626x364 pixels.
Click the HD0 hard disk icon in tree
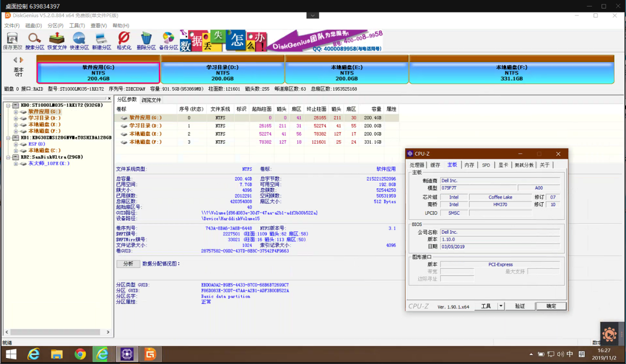tap(16, 105)
